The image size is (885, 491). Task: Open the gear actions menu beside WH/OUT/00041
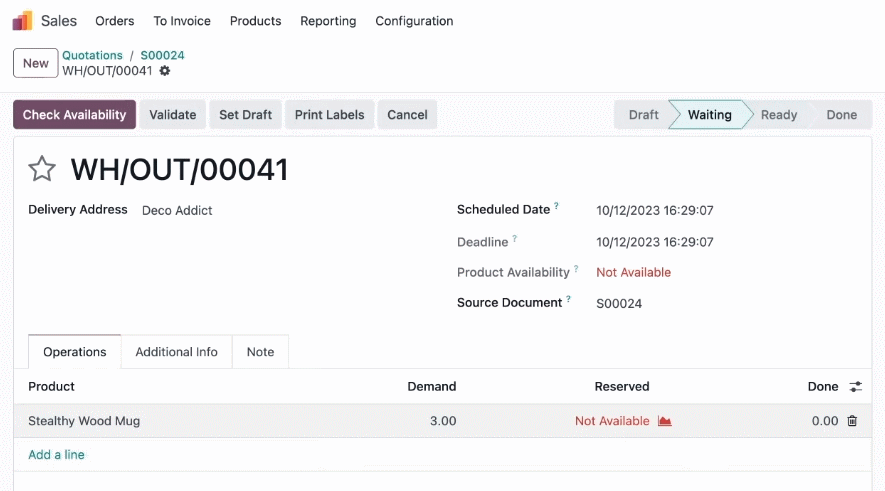click(164, 71)
